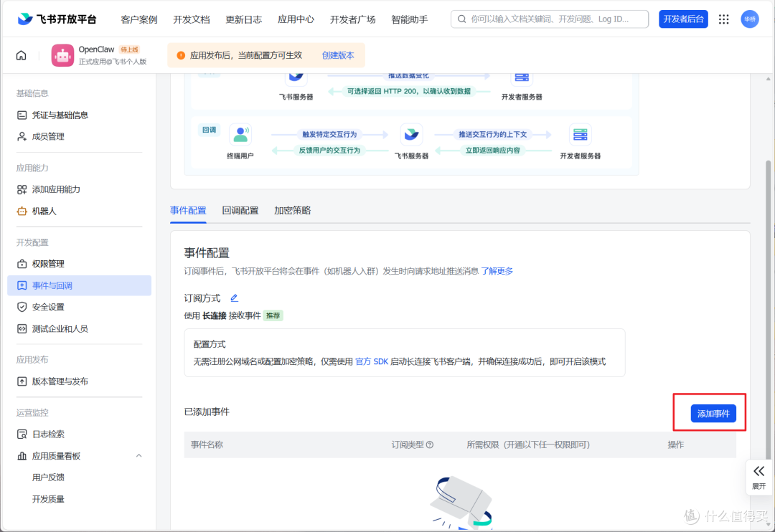Click the help icon beside 订阅类型
775x532 pixels.
click(x=430, y=445)
